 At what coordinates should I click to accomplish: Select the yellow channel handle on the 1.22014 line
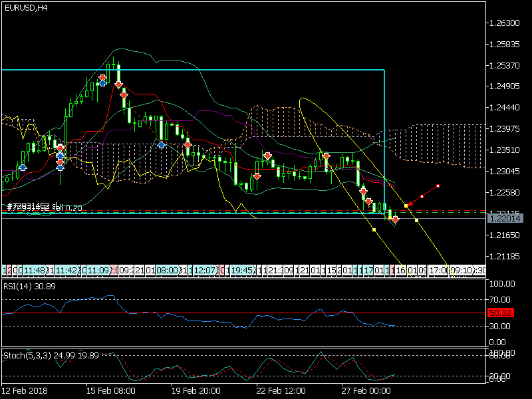pyautogui.click(x=417, y=221)
